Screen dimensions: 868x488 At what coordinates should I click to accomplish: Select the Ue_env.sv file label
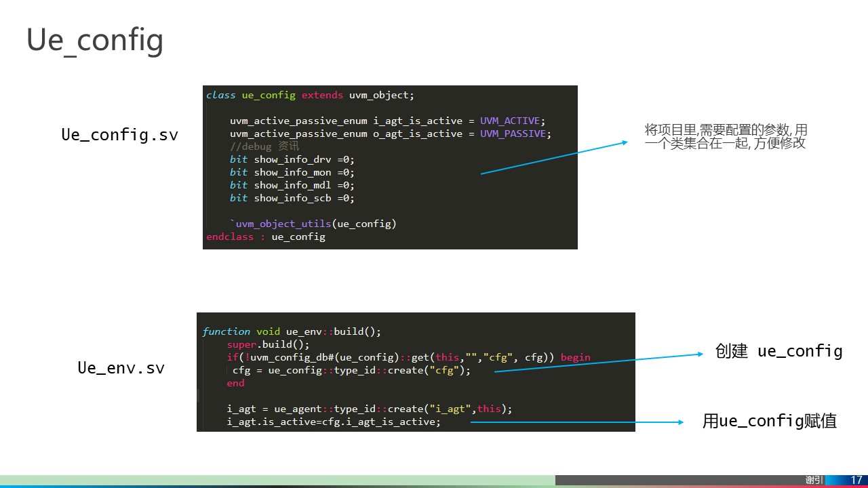pos(121,367)
